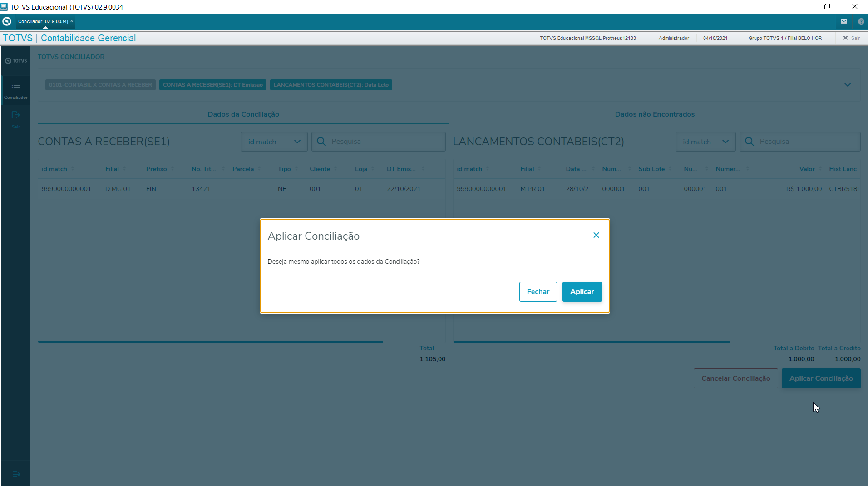868x486 pixels.
Task: Switch to Dados não Encontrados tab
Action: click(x=655, y=114)
